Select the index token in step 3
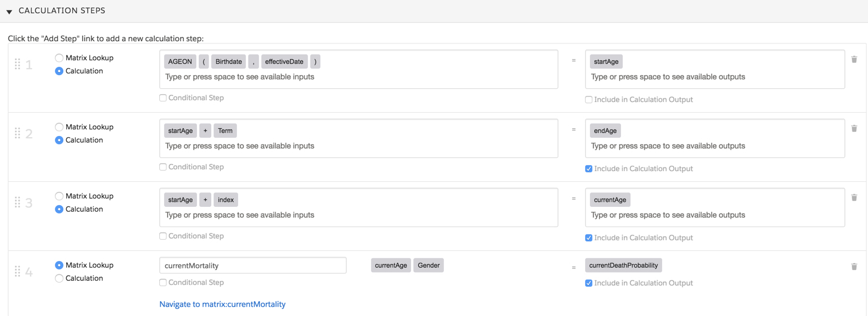 [226, 200]
